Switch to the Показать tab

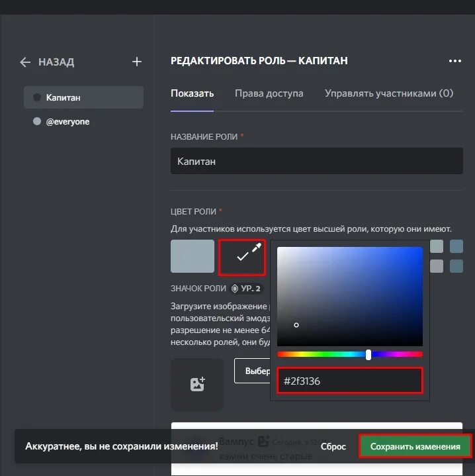(192, 93)
